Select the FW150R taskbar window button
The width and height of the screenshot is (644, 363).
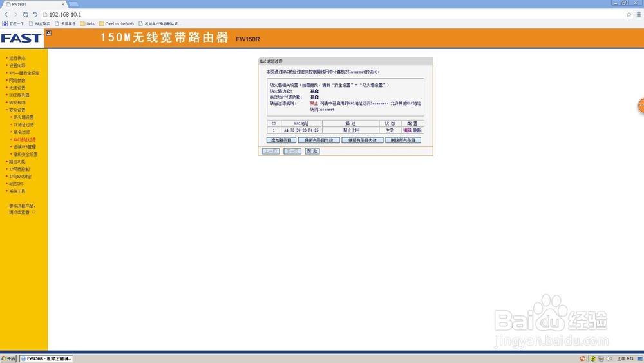click(x=46, y=359)
